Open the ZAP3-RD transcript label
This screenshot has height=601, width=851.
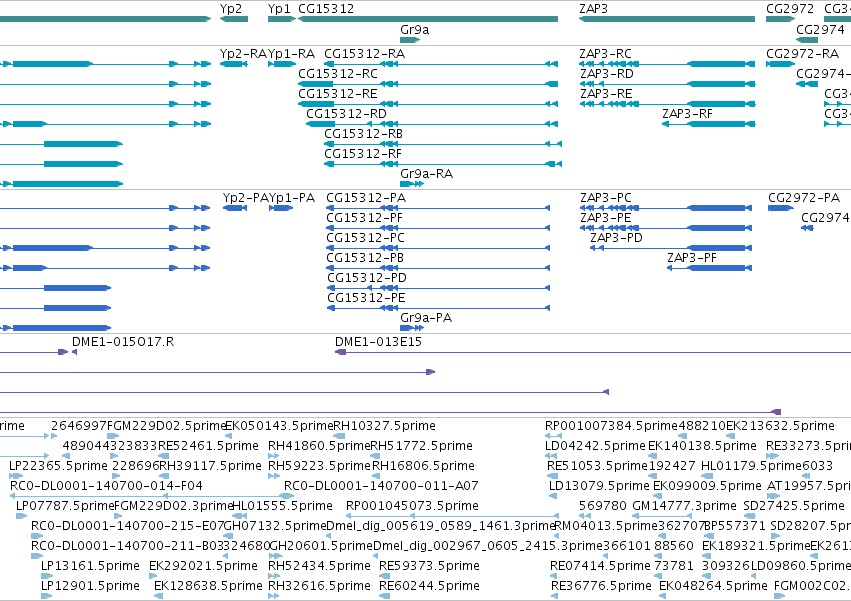click(x=607, y=74)
